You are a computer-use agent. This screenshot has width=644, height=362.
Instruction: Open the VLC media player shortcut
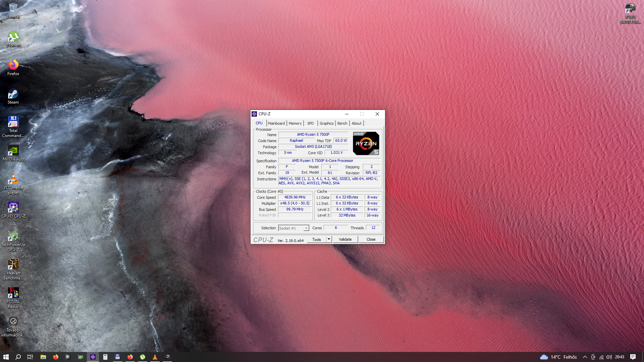pos(13,180)
